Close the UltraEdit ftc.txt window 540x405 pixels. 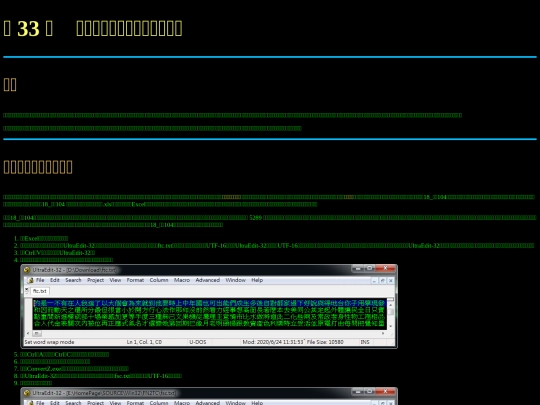(385, 268)
